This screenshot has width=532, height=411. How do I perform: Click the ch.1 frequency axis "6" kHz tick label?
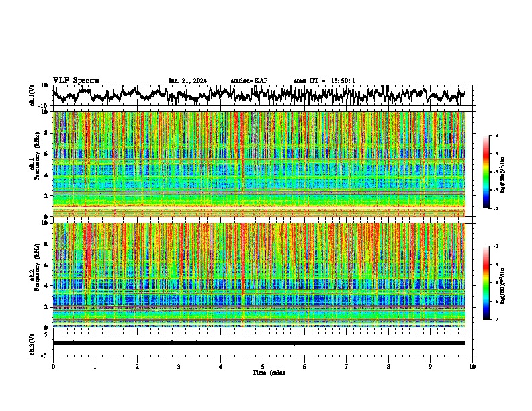(48, 154)
